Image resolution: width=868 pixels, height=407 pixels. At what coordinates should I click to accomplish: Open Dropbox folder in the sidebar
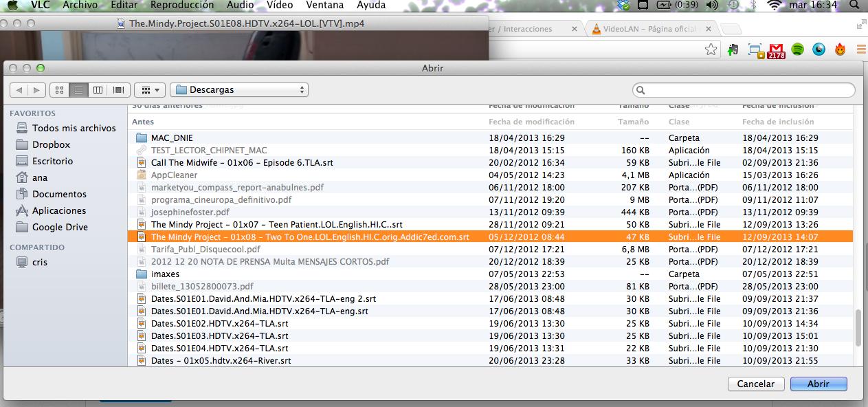click(51, 144)
